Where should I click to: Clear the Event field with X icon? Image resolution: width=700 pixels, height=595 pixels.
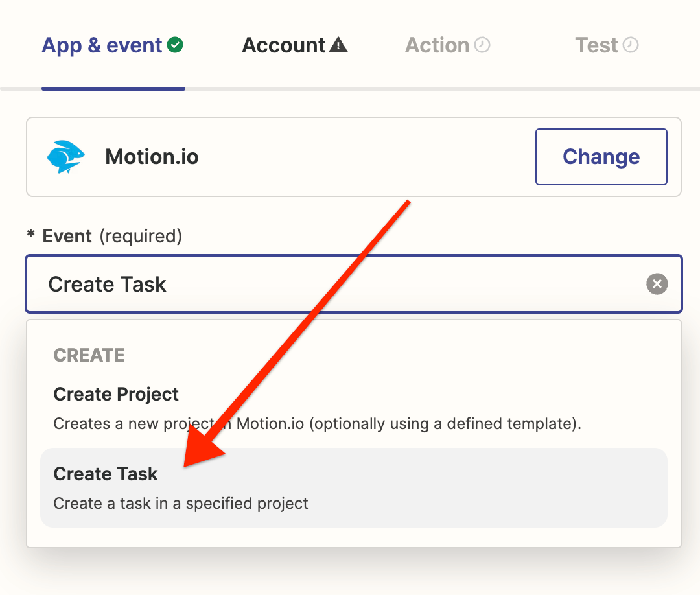[657, 284]
